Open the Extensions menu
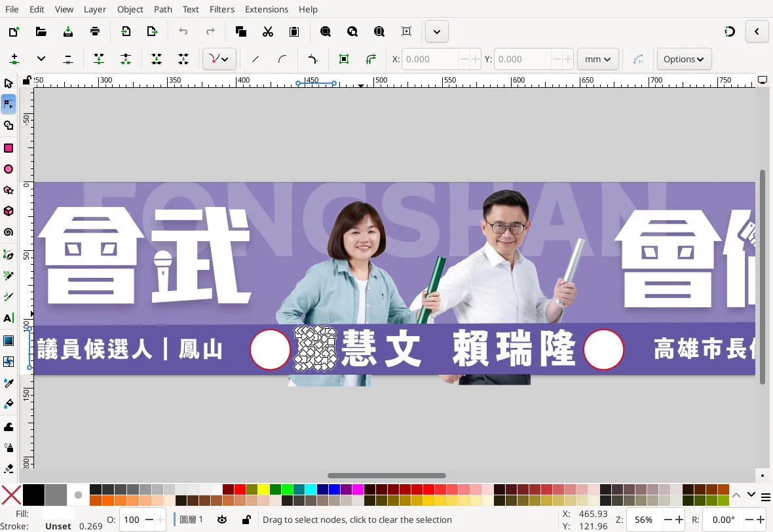 (x=266, y=9)
